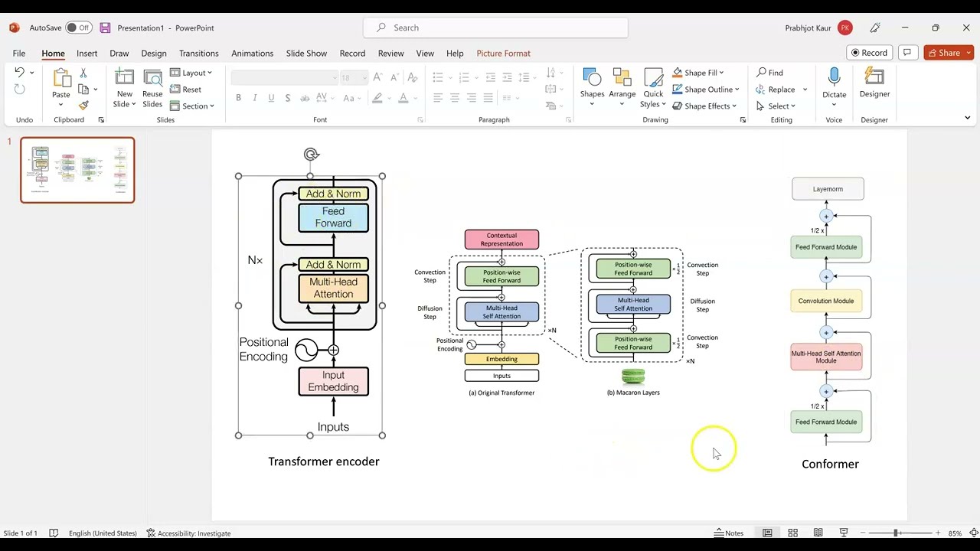Open the font size combo box
The width and height of the screenshot is (980, 551).
(x=354, y=77)
